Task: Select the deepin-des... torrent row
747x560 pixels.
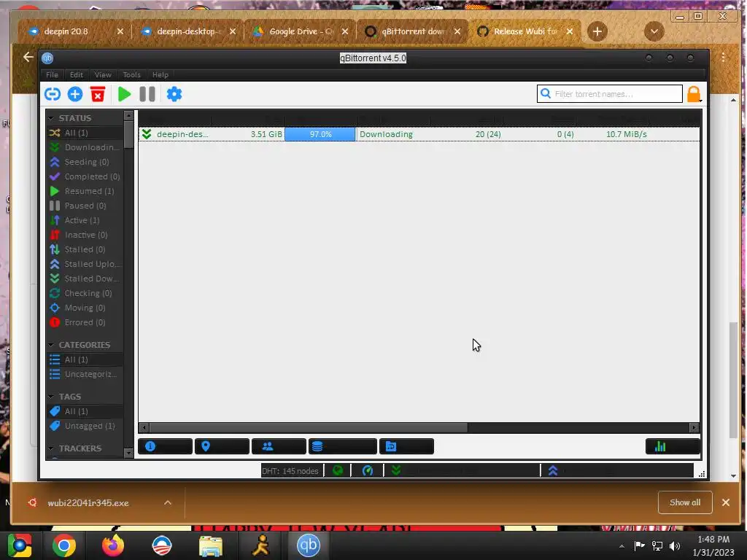Action: [419, 134]
